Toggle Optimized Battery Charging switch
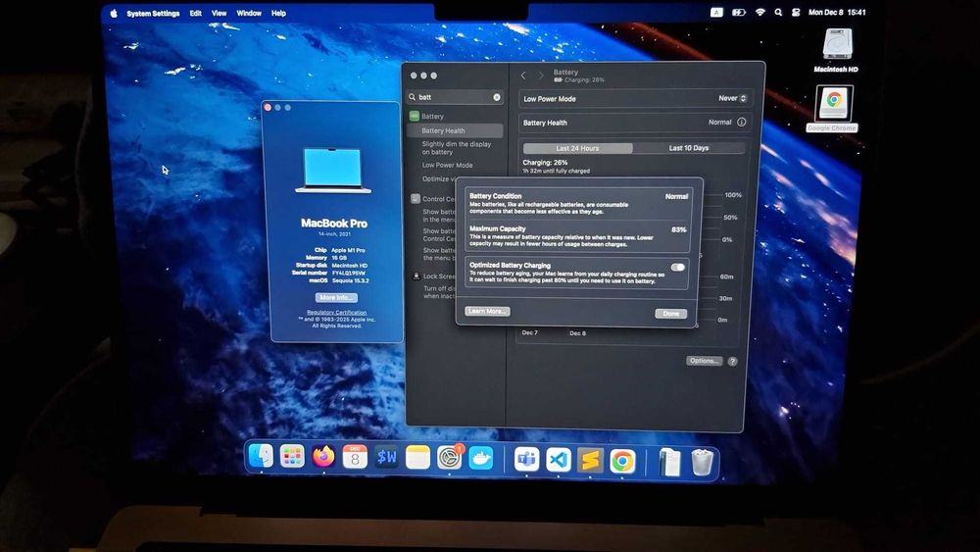The image size is (980, 552). pyautogui.click(x=677, y=268)
